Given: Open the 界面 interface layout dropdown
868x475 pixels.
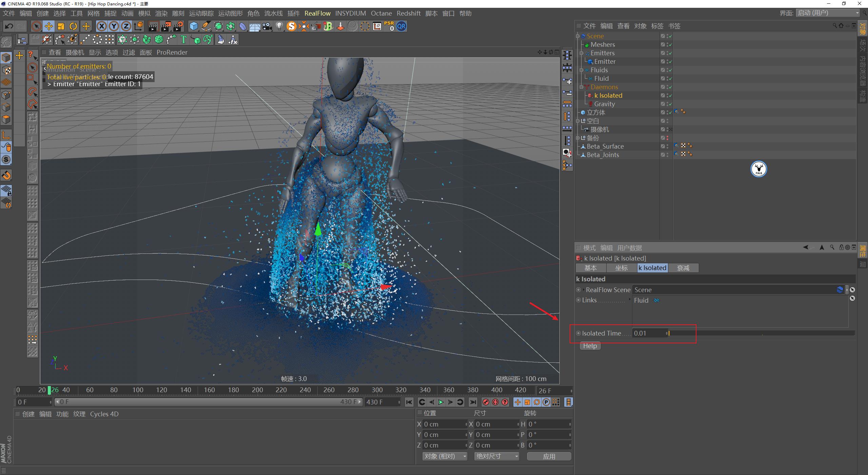Looking at the screenshot, I should click(x=827, y=13).
